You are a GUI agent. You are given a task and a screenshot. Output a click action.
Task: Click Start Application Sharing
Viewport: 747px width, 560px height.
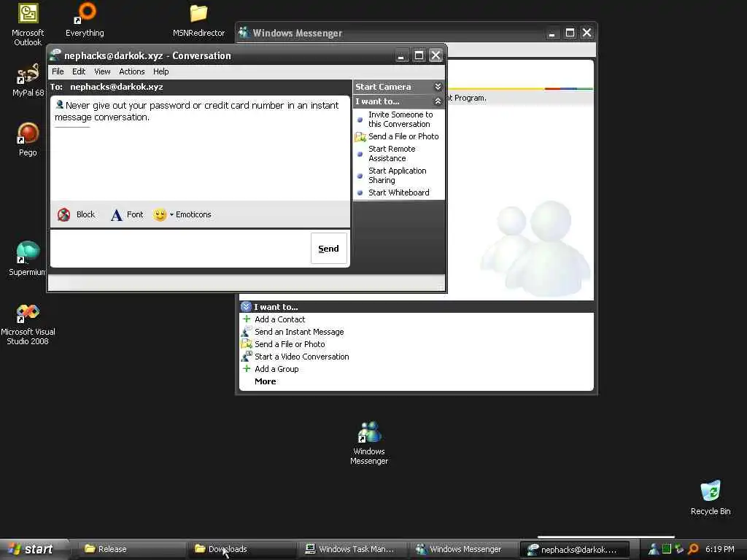397,176
